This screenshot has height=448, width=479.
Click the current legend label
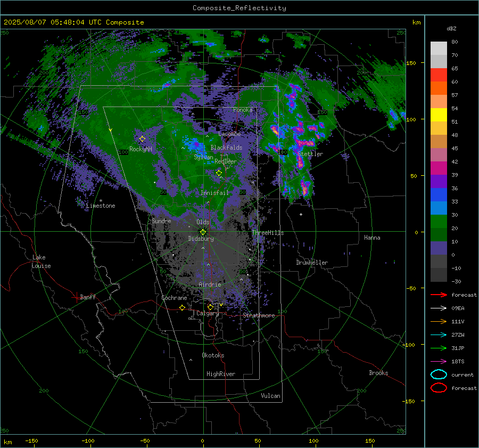(x=463, y=375)
